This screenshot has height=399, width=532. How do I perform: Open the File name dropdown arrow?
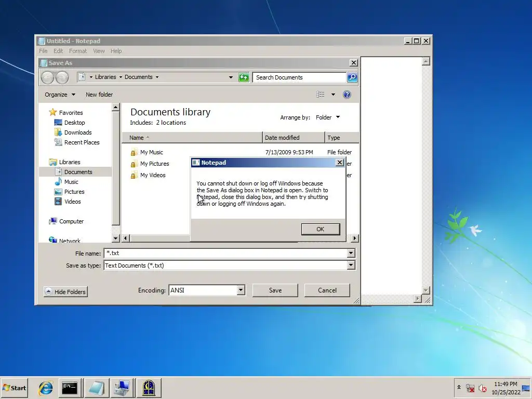click(351, 253)
